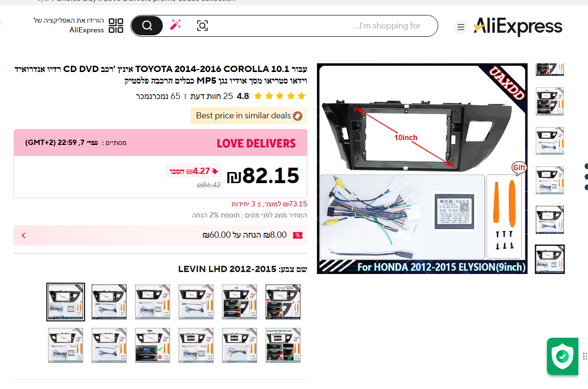Click the green shield security badge

(x=562, y=357)
